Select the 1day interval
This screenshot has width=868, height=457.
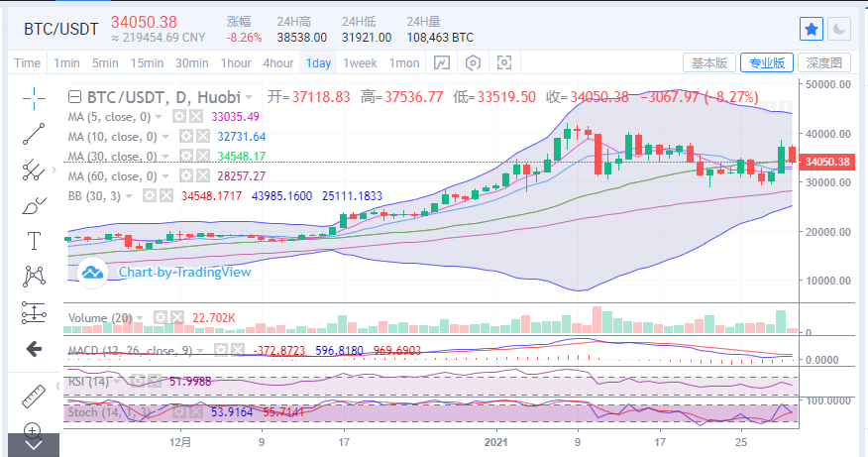point(318,63)
